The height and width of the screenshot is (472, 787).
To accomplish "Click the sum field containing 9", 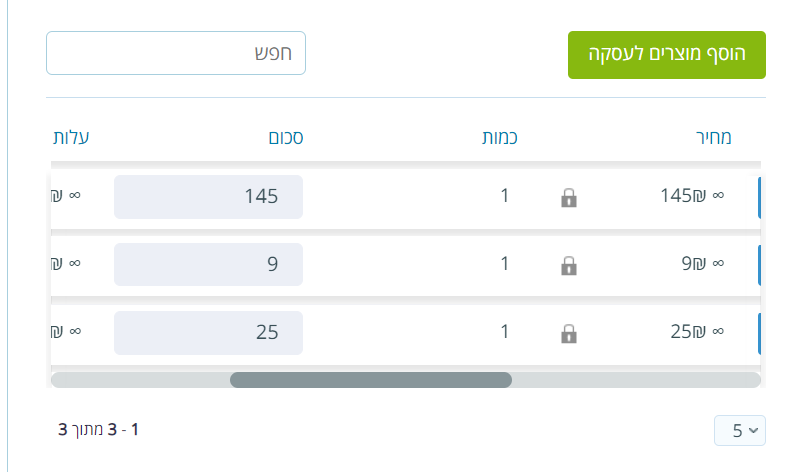I will coord(208,265).
